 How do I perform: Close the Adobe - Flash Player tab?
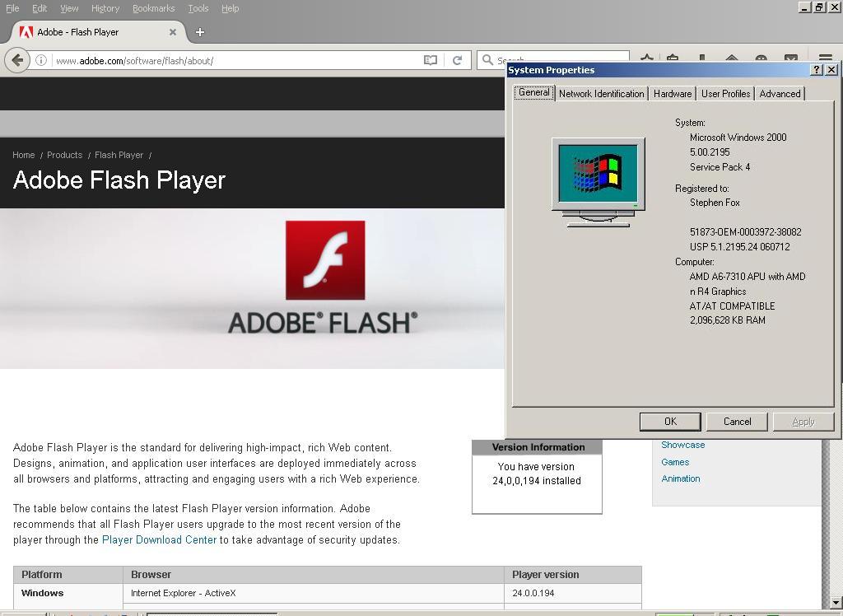[x=173, y=32]
